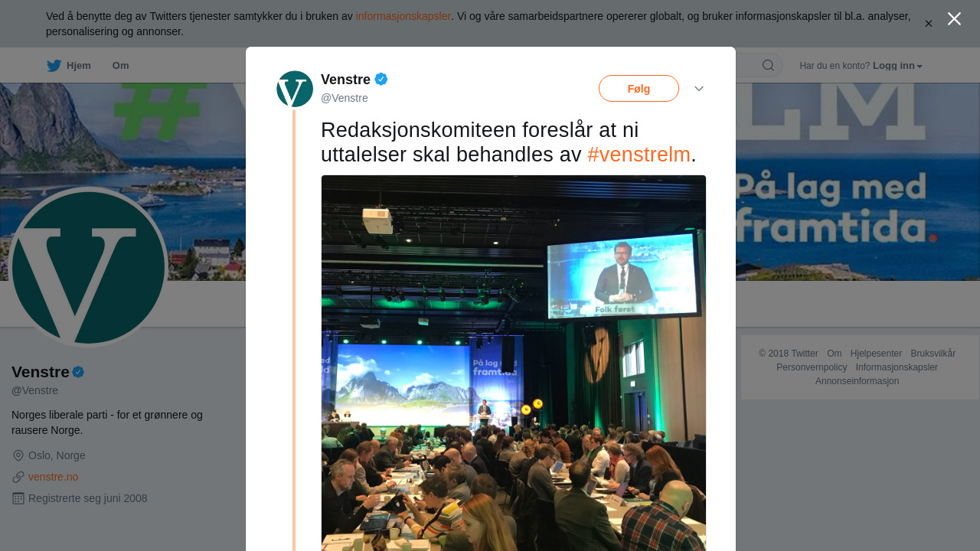Open Personvernpolicy footer link

coord(812,367)
